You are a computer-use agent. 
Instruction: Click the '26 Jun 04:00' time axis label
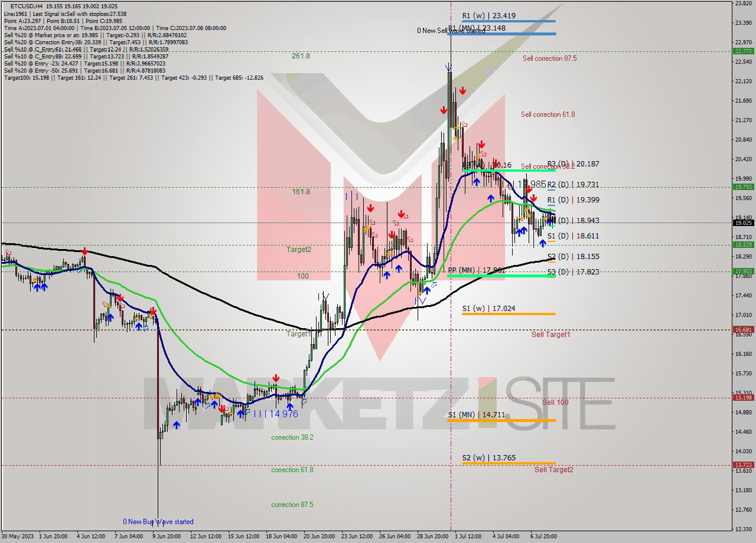pyautogui.click(x=395, y=537)
